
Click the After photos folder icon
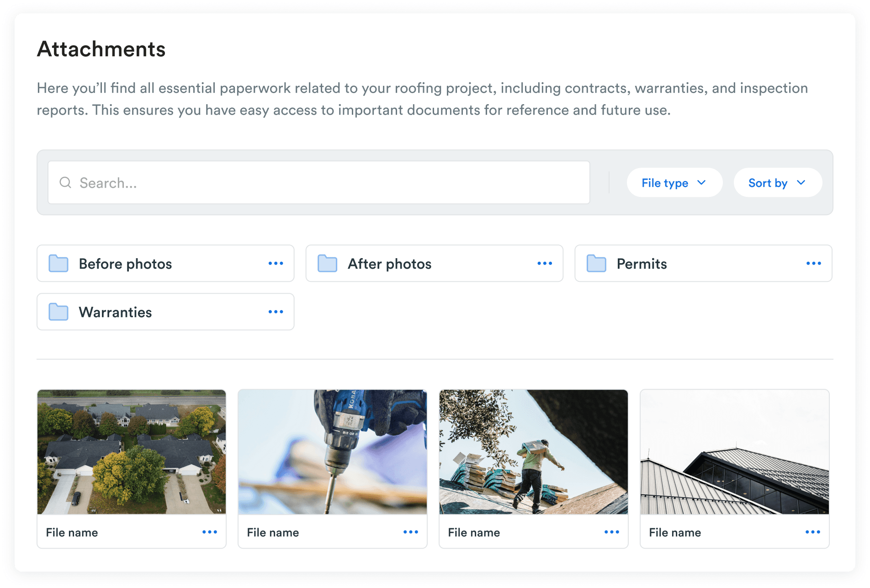(x=327, y=264)
